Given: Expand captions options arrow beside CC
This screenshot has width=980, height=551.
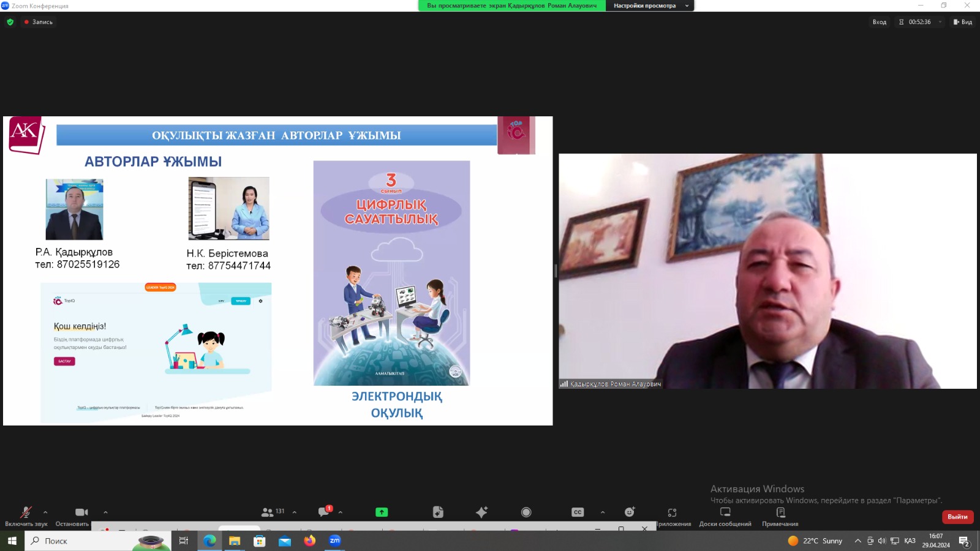Looking at the screenshot, I should click(x=603, y=512).
